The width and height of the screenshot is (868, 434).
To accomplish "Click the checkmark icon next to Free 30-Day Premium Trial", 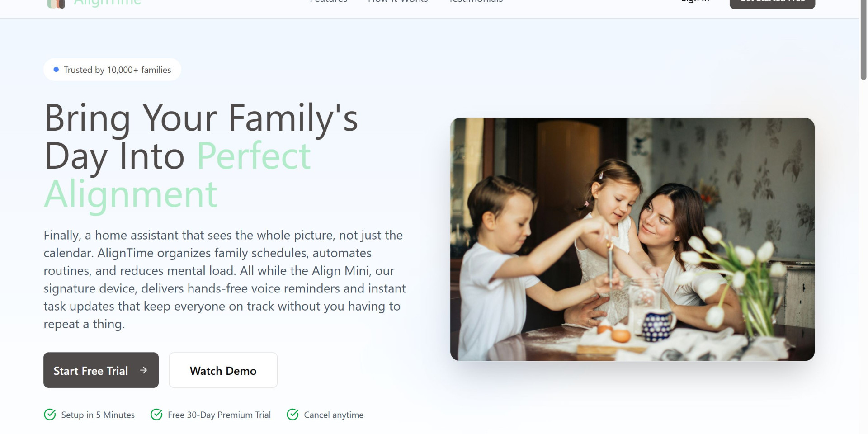I will [156, 415].
